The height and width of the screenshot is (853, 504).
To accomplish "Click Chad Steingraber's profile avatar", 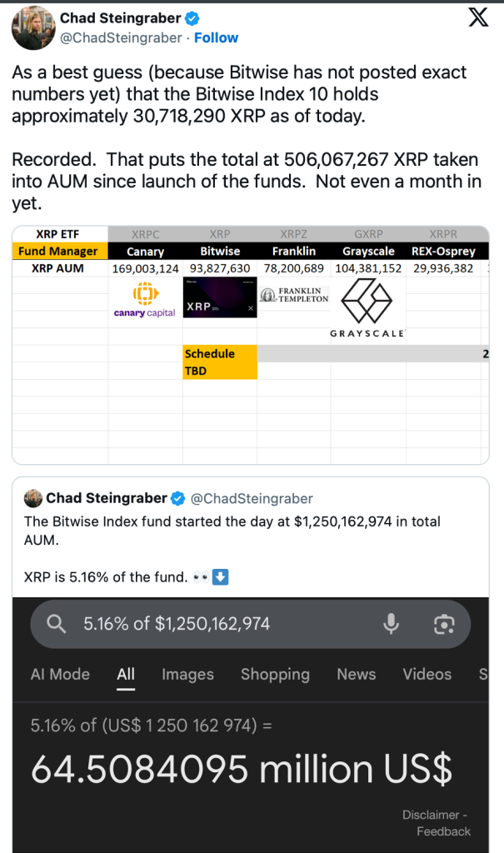I will point(32,27).
